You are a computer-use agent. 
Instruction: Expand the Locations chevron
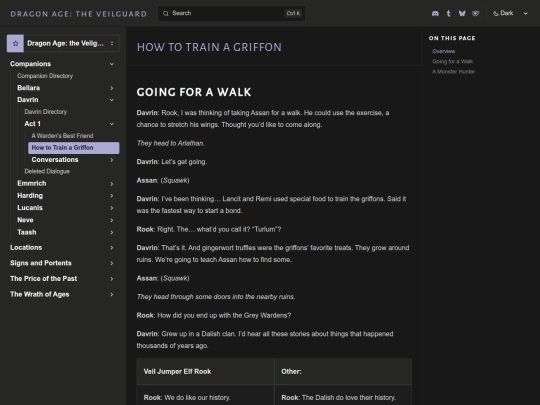112,248
